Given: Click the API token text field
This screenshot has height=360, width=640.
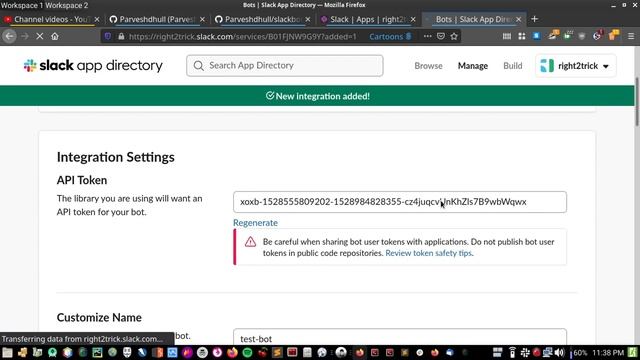Looking at the screenshot, I should click(400, 202).
